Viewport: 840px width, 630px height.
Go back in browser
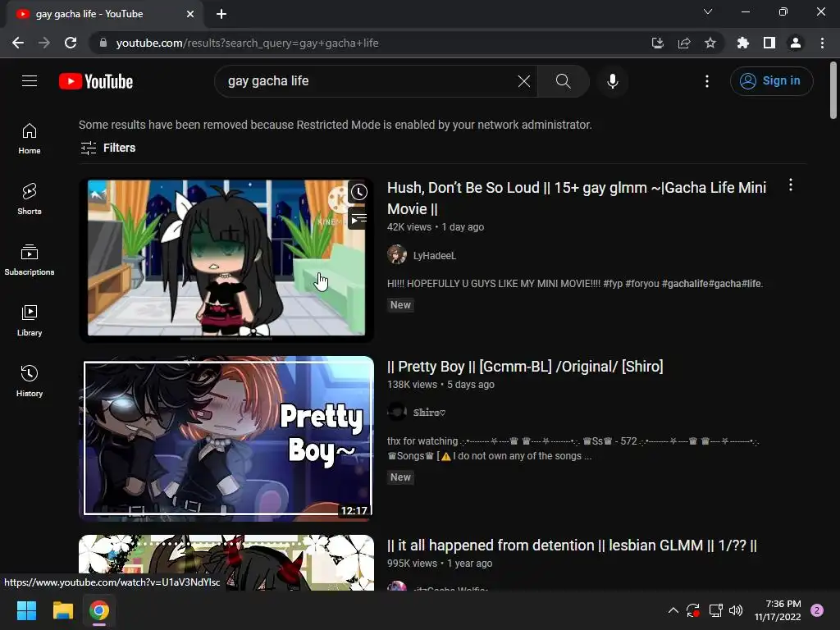[x=18, y=43]
